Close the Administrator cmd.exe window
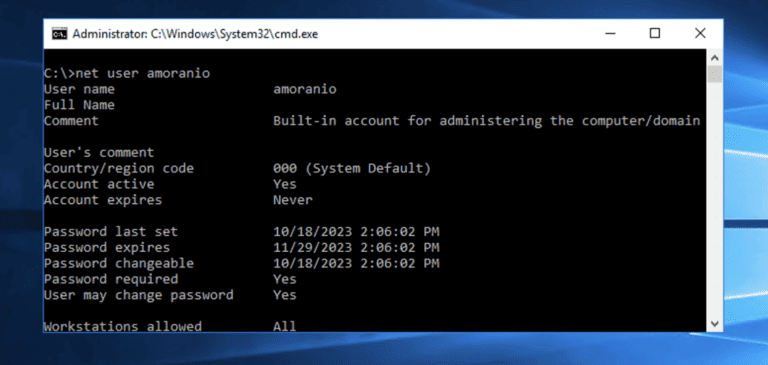Screen dimensions: 768x365 (x=700, y=33)
